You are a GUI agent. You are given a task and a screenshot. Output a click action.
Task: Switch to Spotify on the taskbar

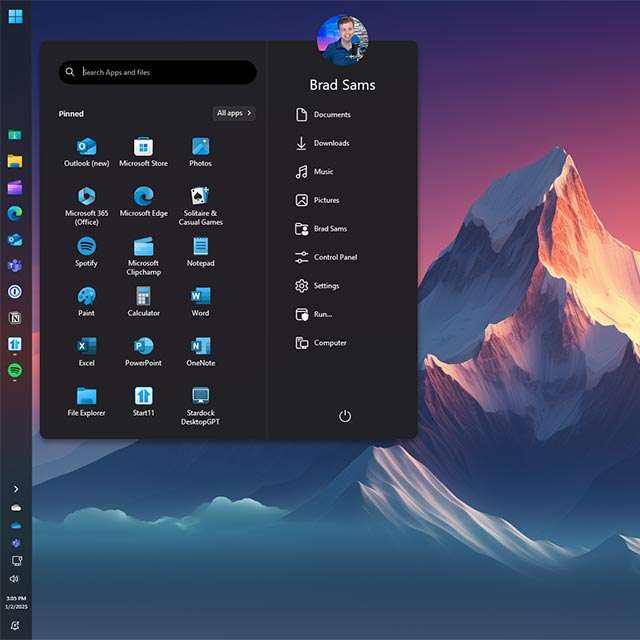15,370
